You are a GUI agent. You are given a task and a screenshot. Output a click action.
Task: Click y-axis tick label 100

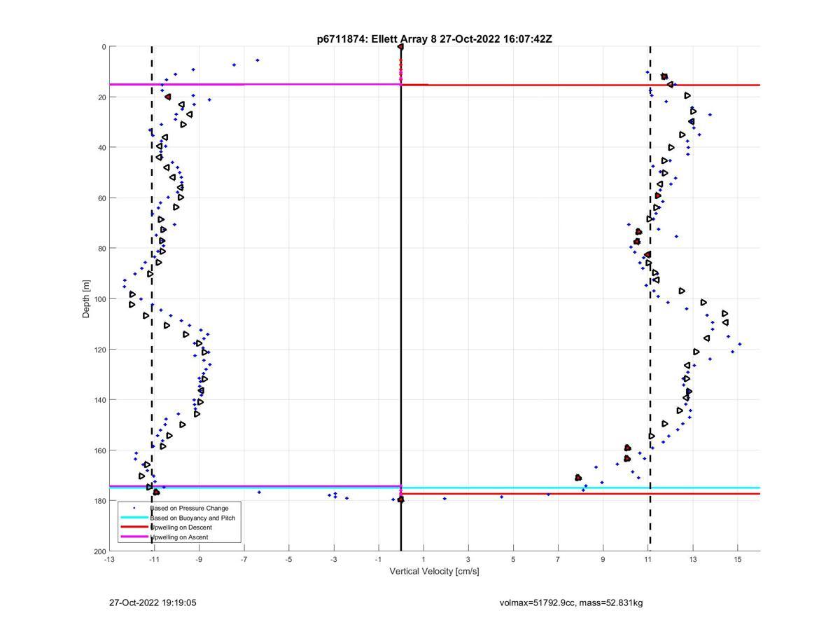(x=99, y=299)
